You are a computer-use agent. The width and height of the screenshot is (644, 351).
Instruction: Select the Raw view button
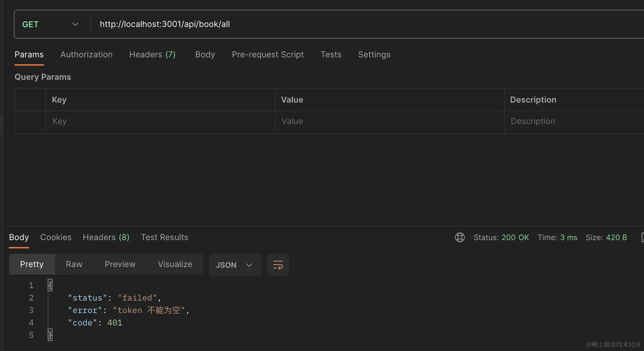74,264
